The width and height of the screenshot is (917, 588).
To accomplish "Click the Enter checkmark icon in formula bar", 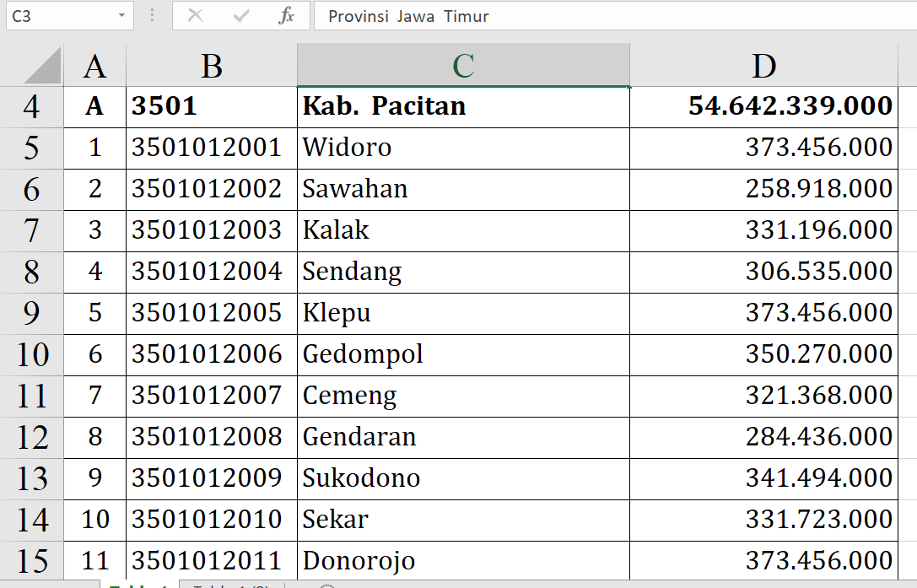I will tap(241, 16).
